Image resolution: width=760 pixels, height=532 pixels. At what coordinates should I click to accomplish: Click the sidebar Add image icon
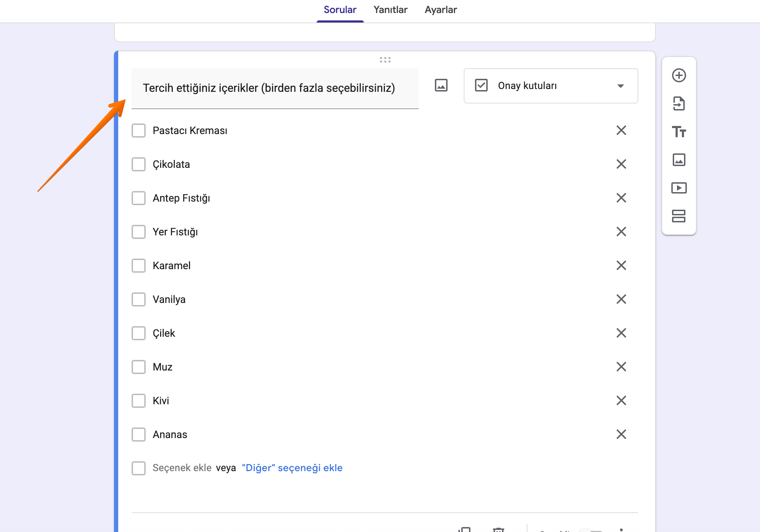point(679,160)
